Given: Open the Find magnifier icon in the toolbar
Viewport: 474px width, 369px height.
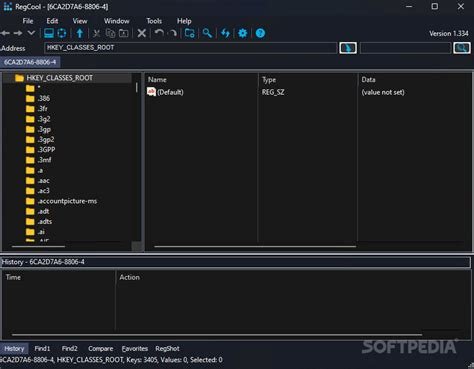Looking at the screenshot, I should click(x=207, y=33).
